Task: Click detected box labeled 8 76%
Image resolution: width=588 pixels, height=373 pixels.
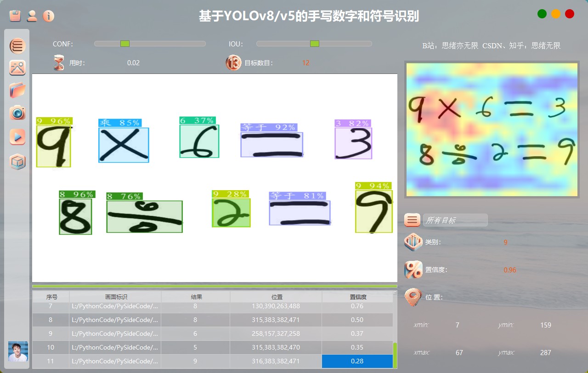Action: coord(145,216)
